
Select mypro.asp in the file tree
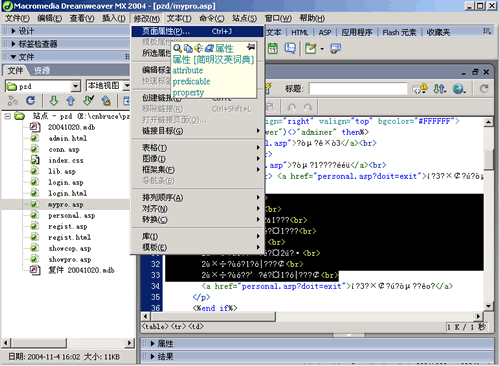pyautogui.click(x=65, y=205)
